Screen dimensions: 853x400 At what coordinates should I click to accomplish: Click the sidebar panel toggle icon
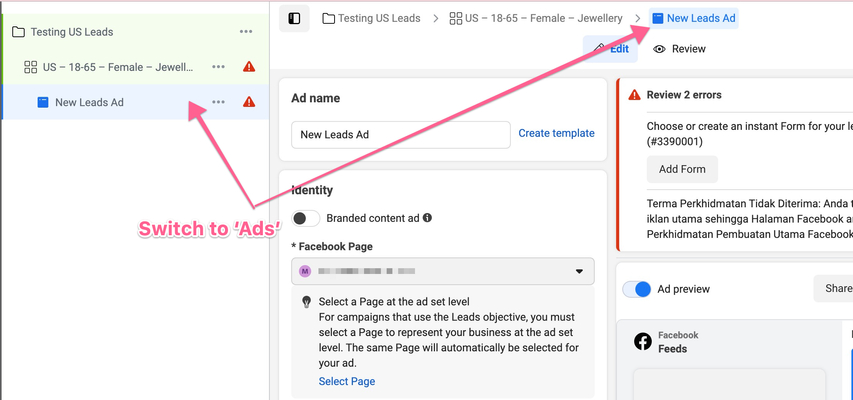pos(294,18)
